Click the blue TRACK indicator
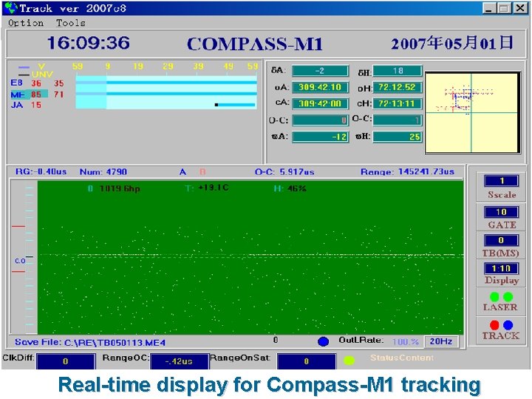Screen dimensions: 532x399 [508, 325]
